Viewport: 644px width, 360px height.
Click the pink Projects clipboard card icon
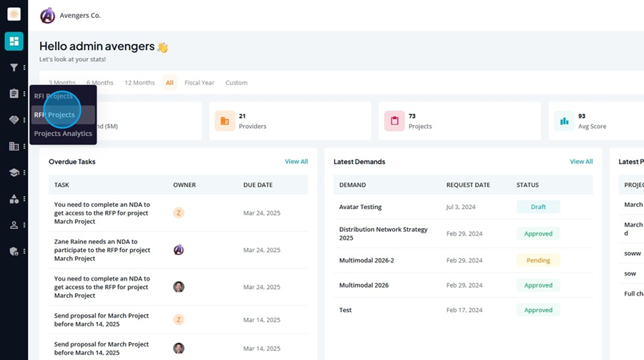coord(394,121)
